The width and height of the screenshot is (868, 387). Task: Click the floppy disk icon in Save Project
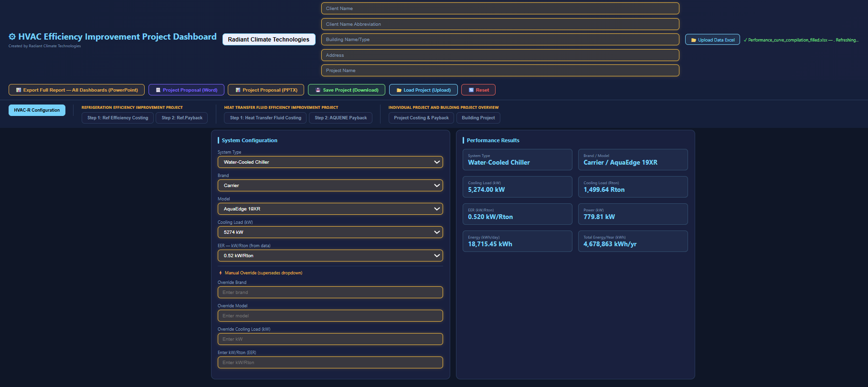[x=318, y=90]
